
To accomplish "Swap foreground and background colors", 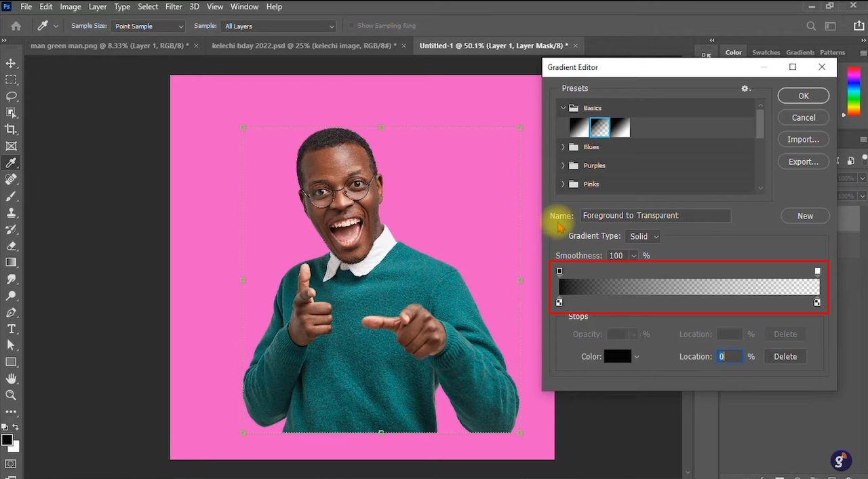I will (16, 427).
